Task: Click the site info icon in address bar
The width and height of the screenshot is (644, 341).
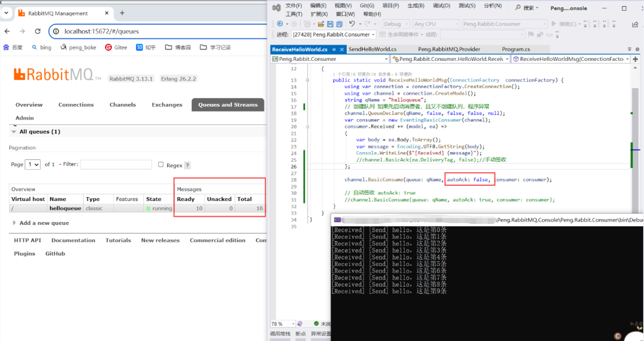Action: [x=56, y=31]
